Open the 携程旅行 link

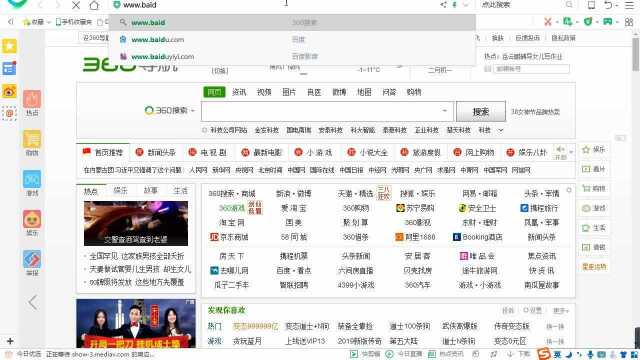pos(540,208)
